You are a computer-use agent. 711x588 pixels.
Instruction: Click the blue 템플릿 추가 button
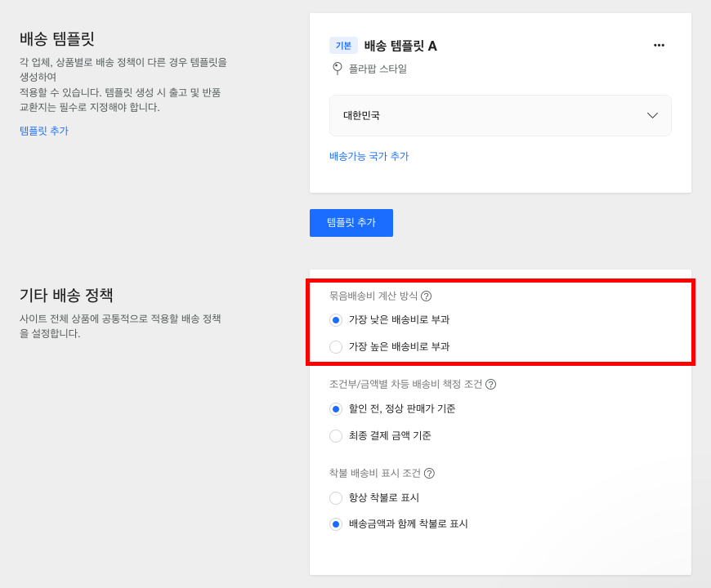coord(351,223)
